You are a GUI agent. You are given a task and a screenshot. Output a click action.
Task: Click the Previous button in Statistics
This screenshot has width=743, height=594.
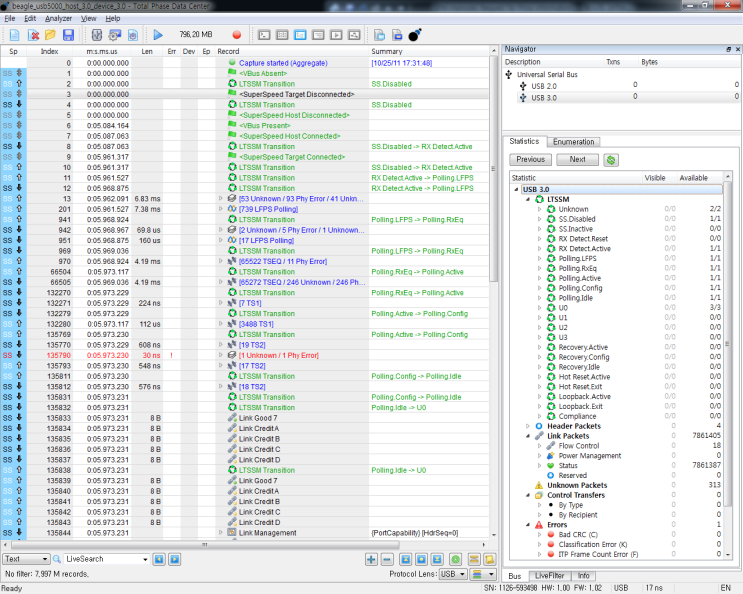530,160
